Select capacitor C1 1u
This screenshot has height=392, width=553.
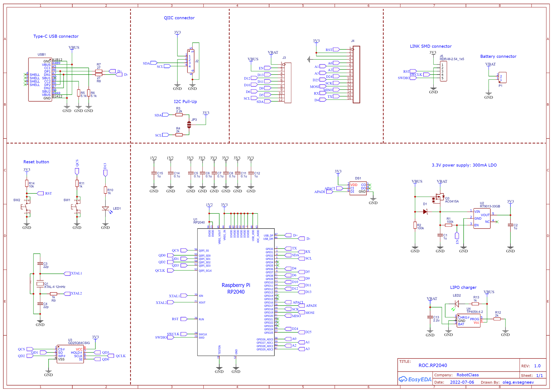[x=440, y=235]
